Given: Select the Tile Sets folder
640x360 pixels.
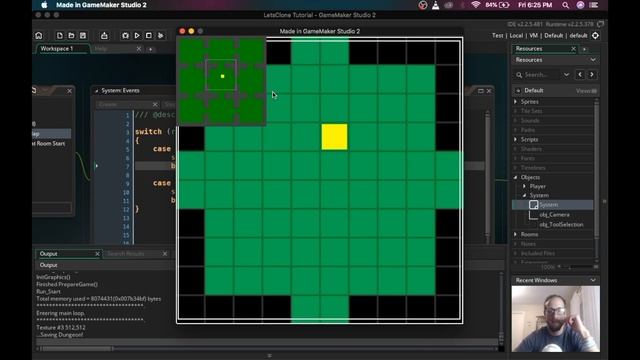Looking at the screenshot, I should coord(531,111).
